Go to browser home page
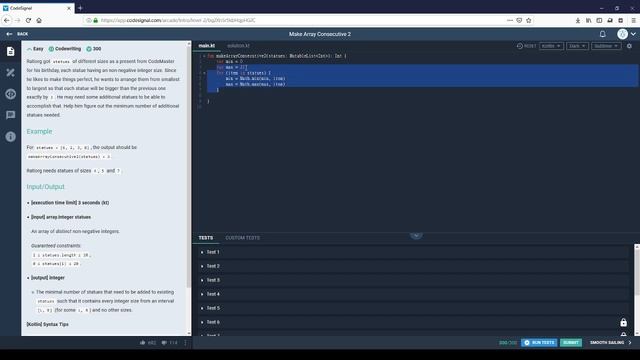This screenshot has height=360, width=640. click(39, 20)
